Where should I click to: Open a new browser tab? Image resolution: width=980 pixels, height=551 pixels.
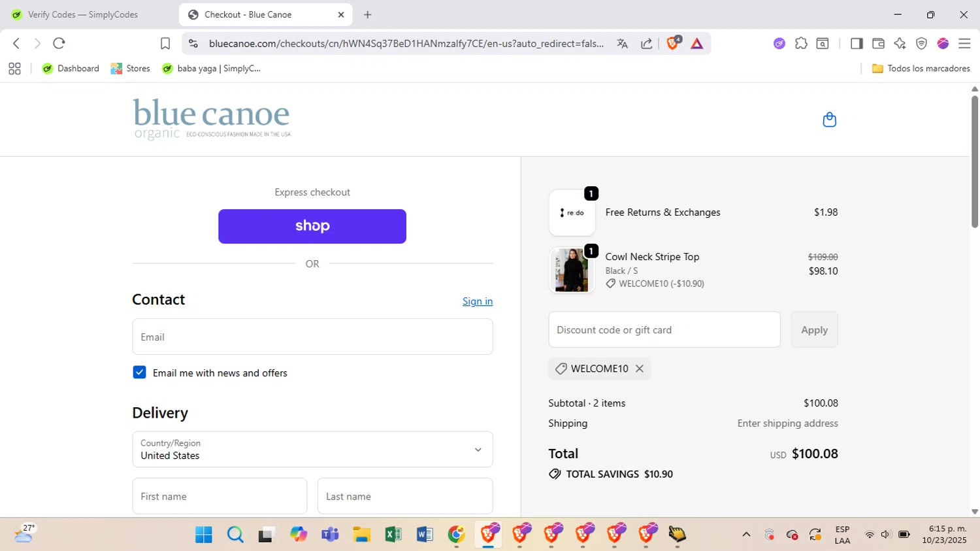point(368,14)
